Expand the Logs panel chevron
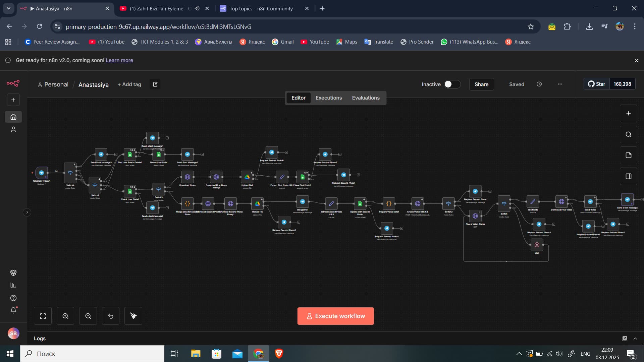 [635, 339]
